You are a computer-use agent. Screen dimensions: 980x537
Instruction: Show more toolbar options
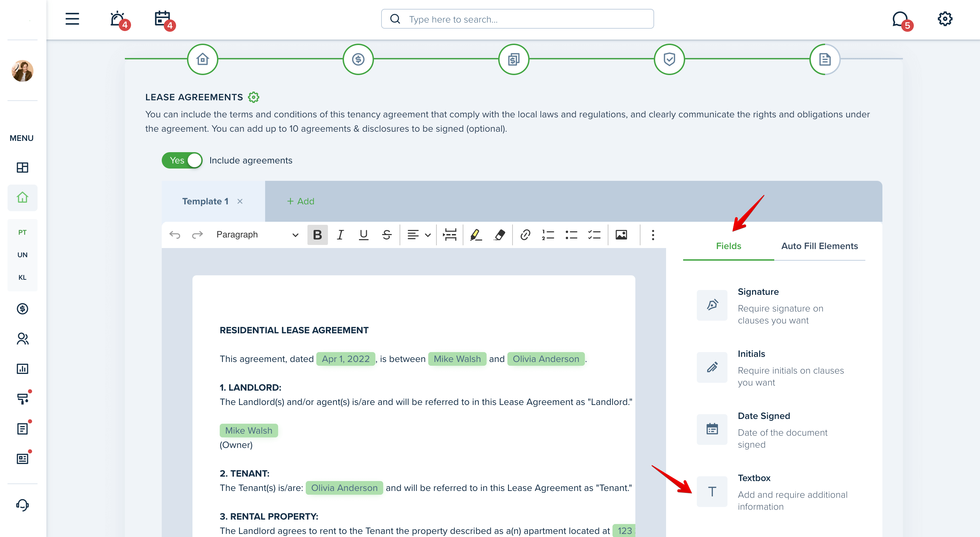tap(653, 235)
